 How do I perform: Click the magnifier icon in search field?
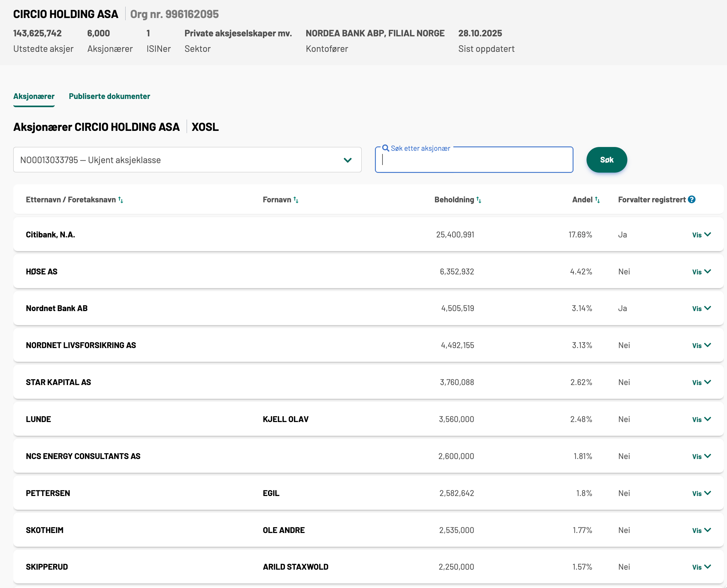pos(385,148)
